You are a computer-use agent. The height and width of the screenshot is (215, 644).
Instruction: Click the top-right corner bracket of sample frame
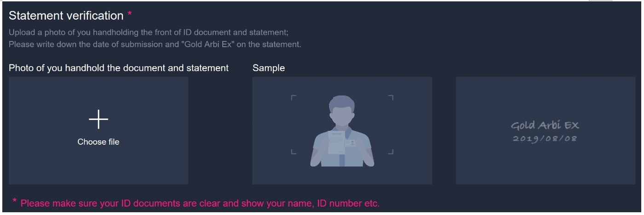coord(391,97)
